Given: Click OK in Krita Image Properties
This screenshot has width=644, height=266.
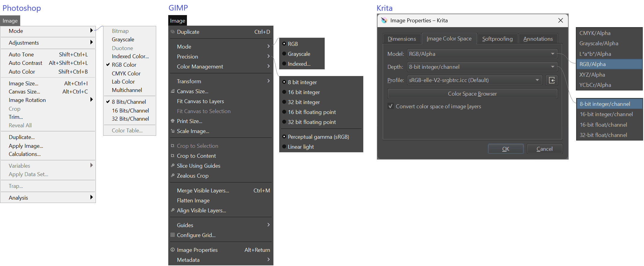Looking at the screenshot, I should [506, 149].
